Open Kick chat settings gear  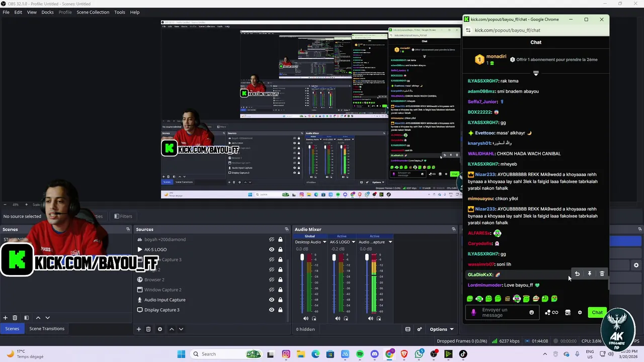580,313
